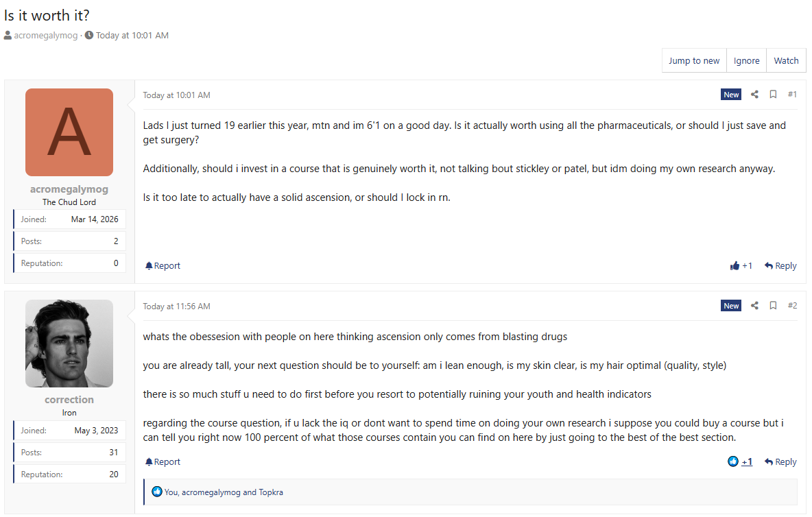
Task: Like acromegalymog's post with thumbs-up icon
Action: point(735,266)
